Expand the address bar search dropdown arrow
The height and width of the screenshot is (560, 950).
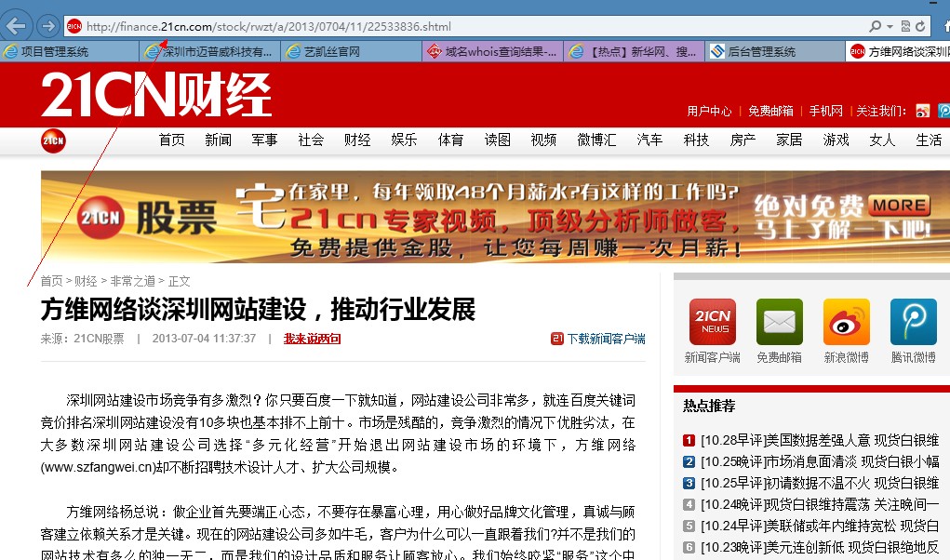pos(890,26)
